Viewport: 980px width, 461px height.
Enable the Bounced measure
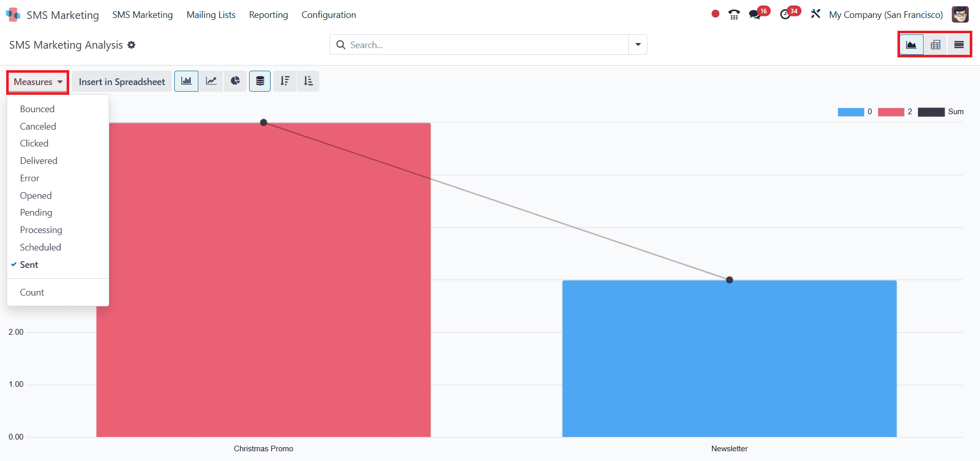point(58,109)
